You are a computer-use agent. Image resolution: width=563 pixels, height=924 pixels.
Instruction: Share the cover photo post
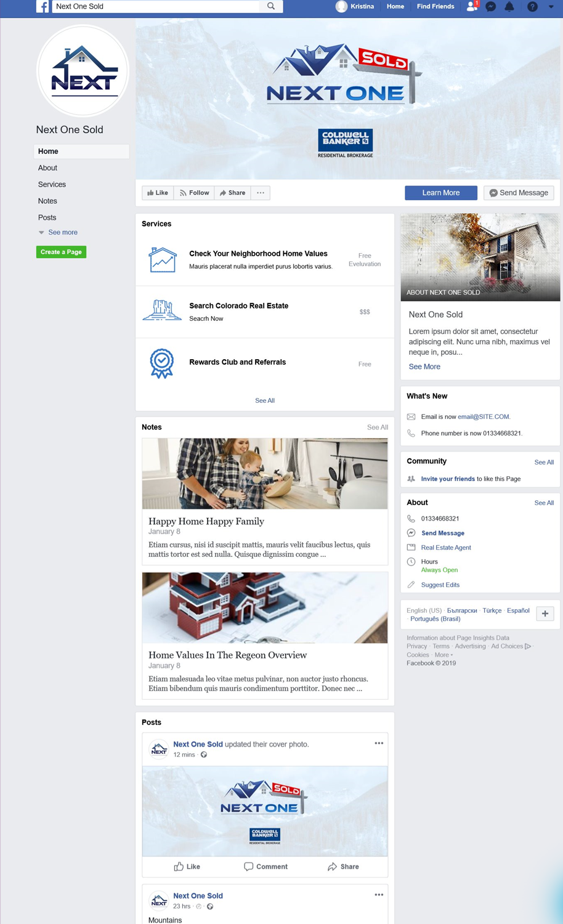pyautogui.click(x=343, y=867)
